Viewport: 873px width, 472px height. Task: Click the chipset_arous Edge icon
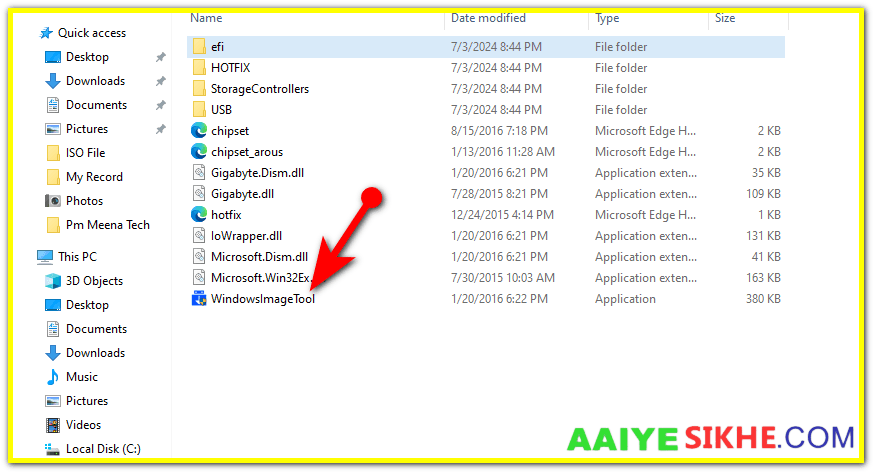click(199, 151)
